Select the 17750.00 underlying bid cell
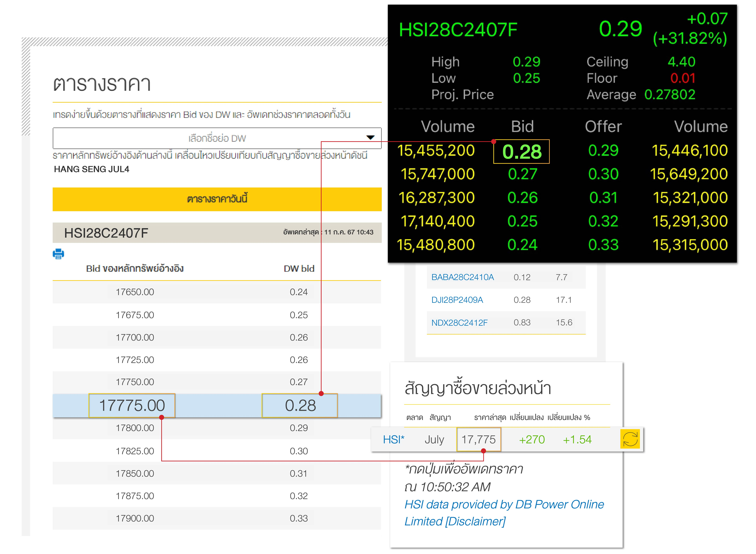 [x=135, y=382]
